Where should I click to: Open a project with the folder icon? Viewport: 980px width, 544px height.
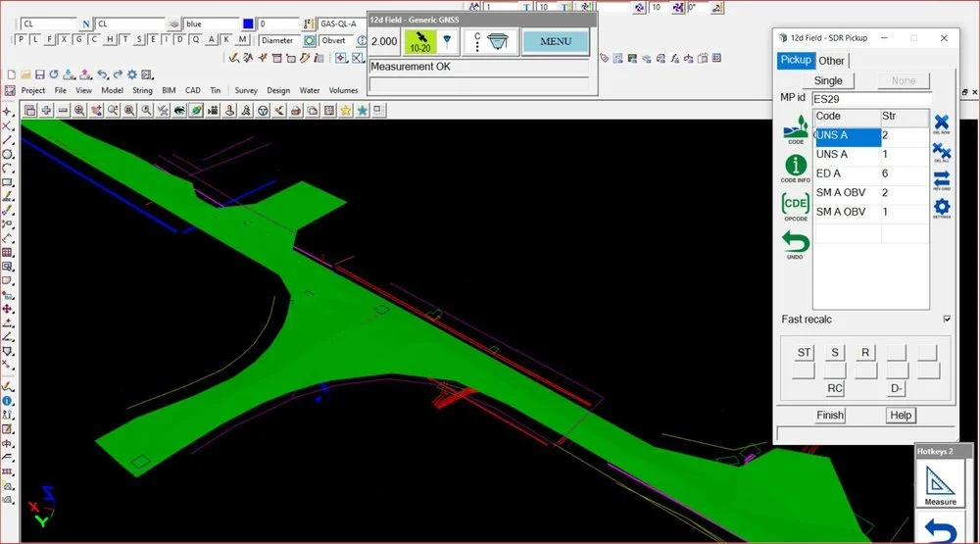(25, 74)
